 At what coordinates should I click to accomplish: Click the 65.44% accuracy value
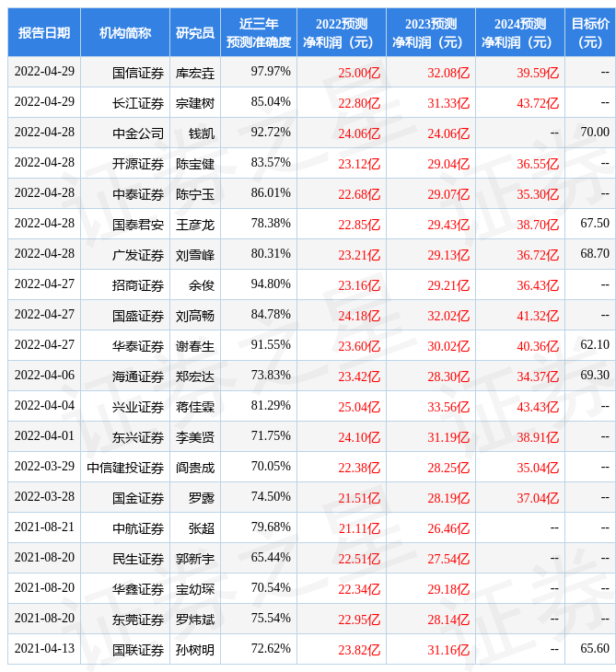(271, 557)
